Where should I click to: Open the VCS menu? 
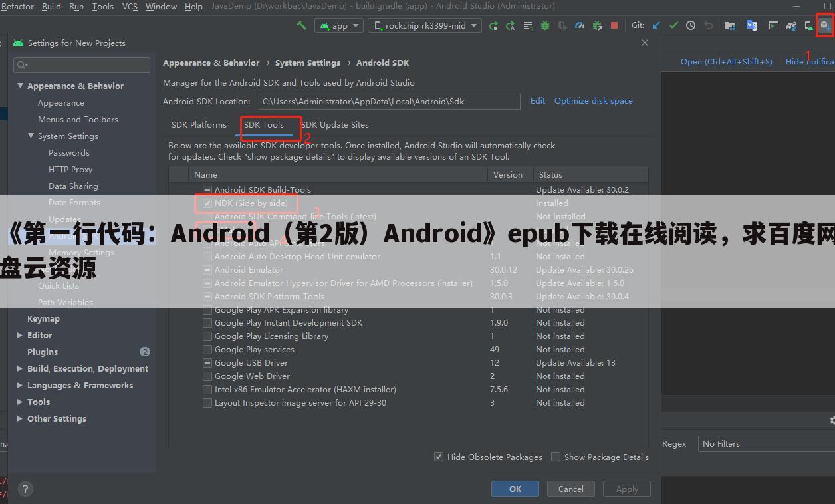pos(130,6)
